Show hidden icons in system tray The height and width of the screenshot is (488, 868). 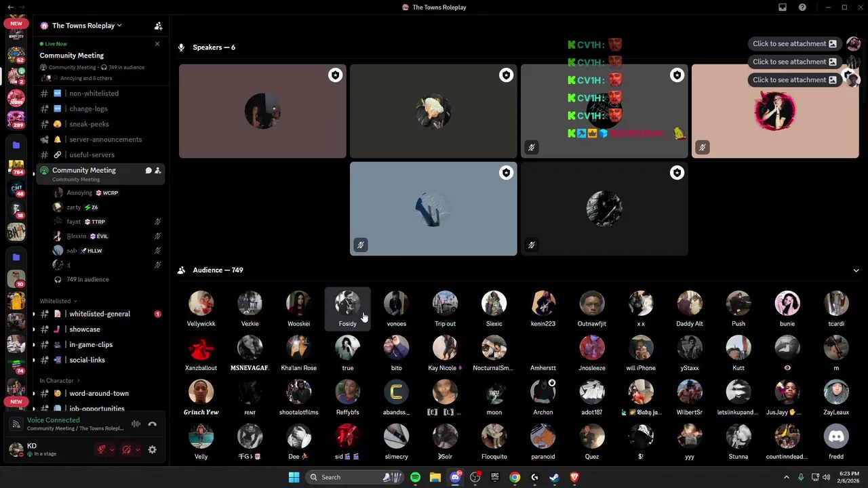pyautogui.click(x=787, y=477)
